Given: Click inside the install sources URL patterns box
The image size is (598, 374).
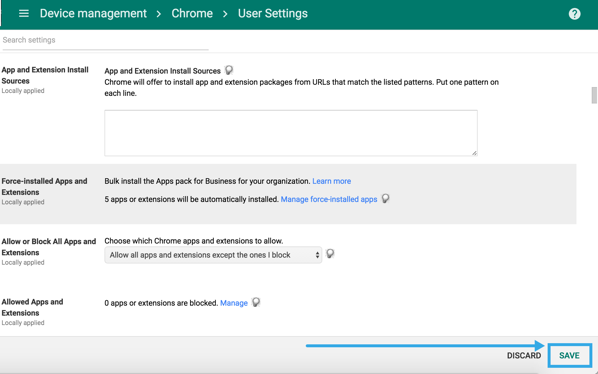Looking at the screenshot, I should [291, 133].
